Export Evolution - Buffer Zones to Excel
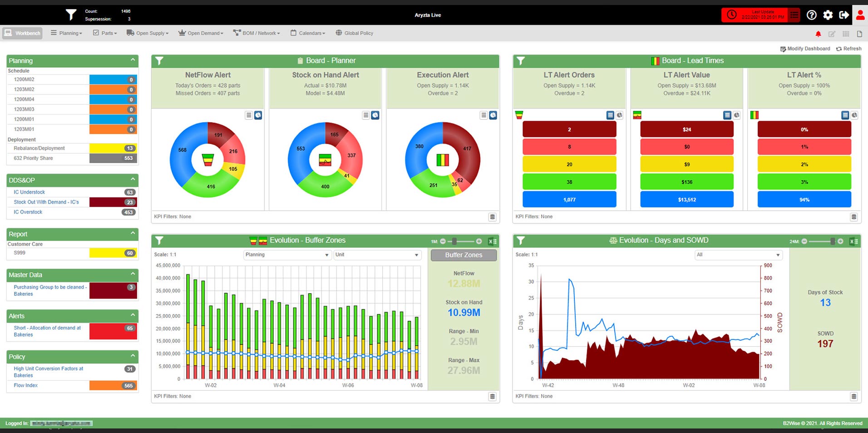Image resolution: width=868 pixels, height=433 pixels. (x=492, y=241)
